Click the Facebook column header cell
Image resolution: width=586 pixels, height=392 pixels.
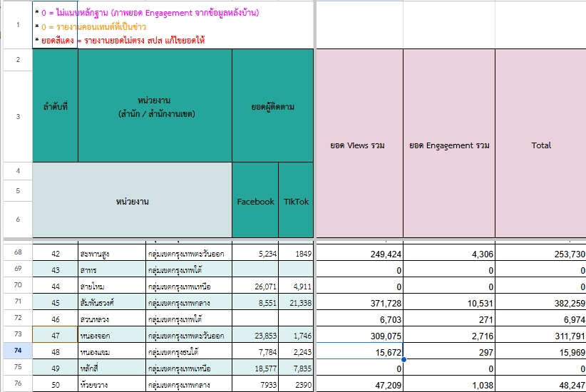click(x=255, y=202)
